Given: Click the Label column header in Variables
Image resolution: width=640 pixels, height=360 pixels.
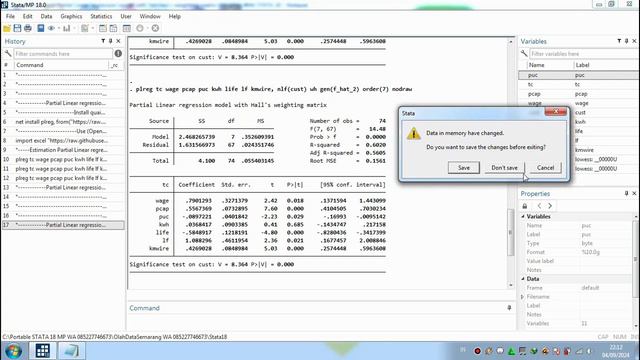Looking at the screenshot, I should (606, 65).
